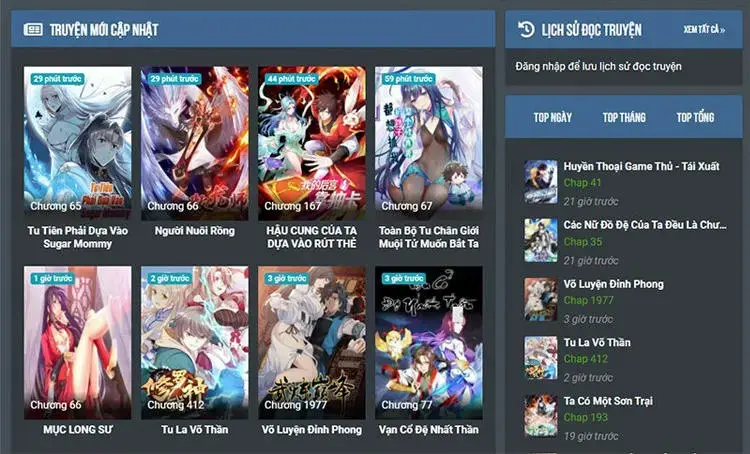
Task: Open Chap 193 of Ta Có Một Sơn Trại
Action: (x=585, y=418)
